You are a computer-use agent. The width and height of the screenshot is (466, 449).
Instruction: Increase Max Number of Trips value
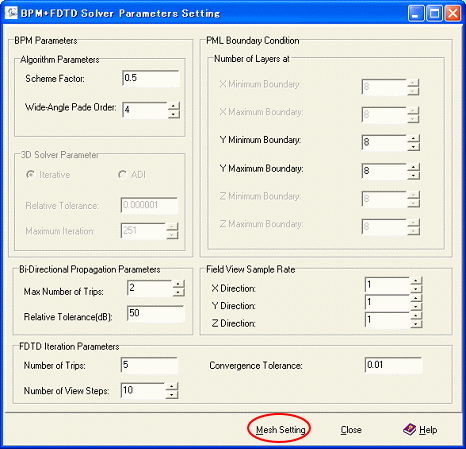tap(178, 284)
